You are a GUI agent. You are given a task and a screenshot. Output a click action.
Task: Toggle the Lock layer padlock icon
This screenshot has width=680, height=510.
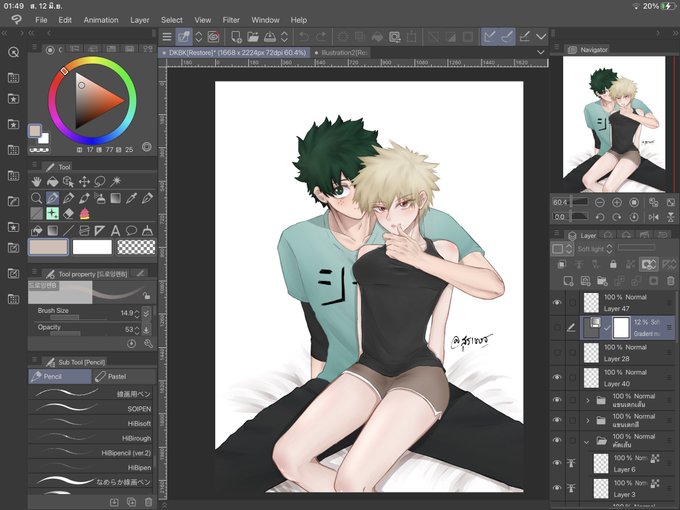click(613, 264)
